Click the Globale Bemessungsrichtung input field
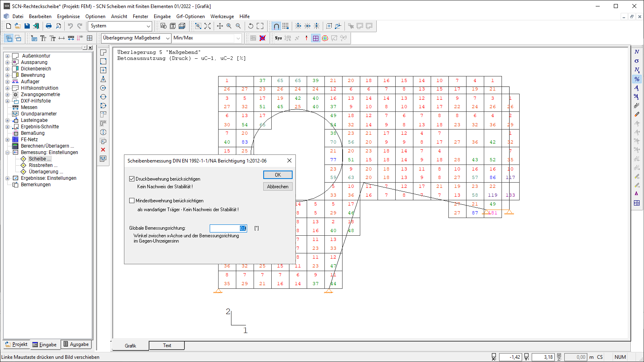This screenshot has height=362, width=644. tap(228, 228)
